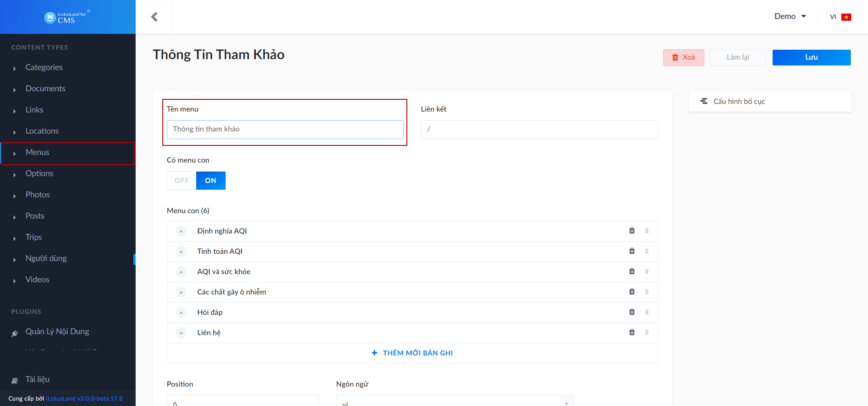
Task: Delete Liên hệ submenu using trash icon
Action: tap(632, 332)
